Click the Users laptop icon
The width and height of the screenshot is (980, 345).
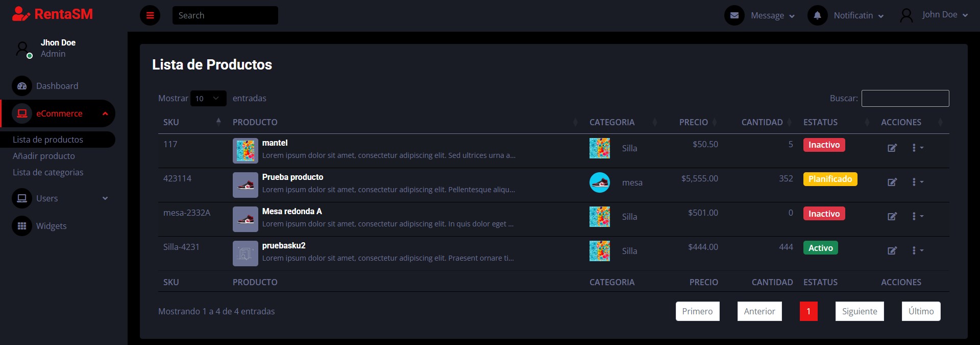click(22, 198)
